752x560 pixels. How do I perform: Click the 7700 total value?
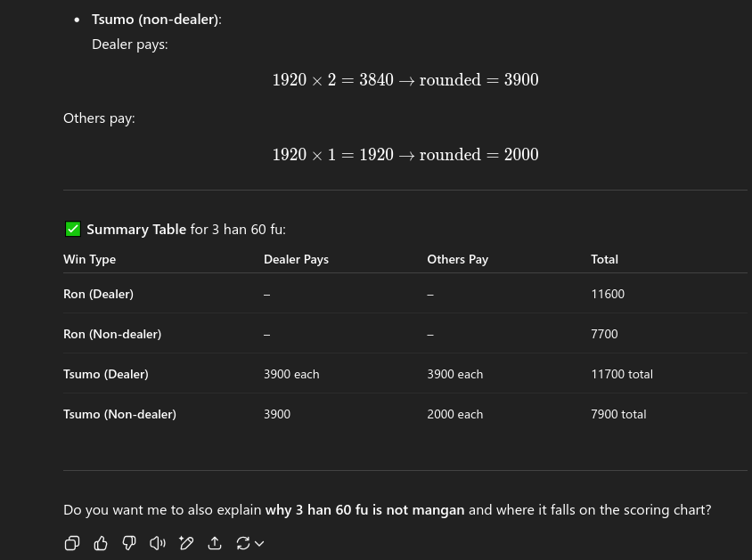click(604, 334)
